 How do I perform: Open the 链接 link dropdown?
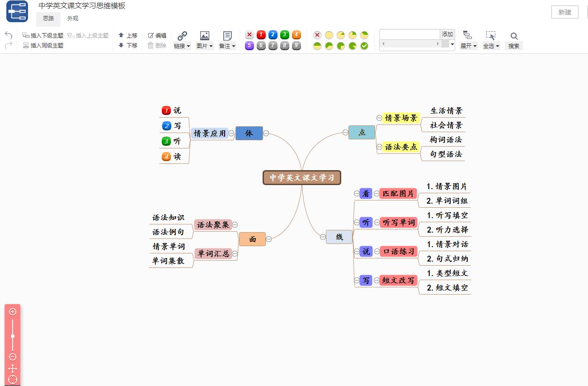coord(182,46)
